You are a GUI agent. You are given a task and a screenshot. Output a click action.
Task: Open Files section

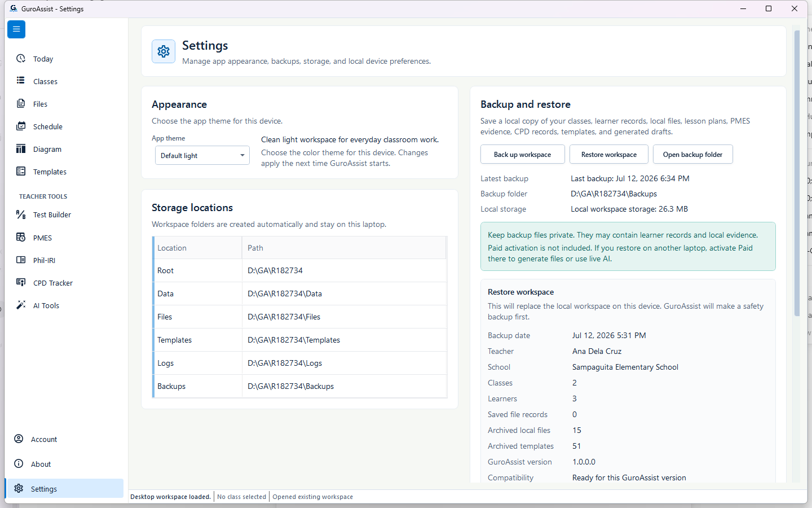coord(64,104)
